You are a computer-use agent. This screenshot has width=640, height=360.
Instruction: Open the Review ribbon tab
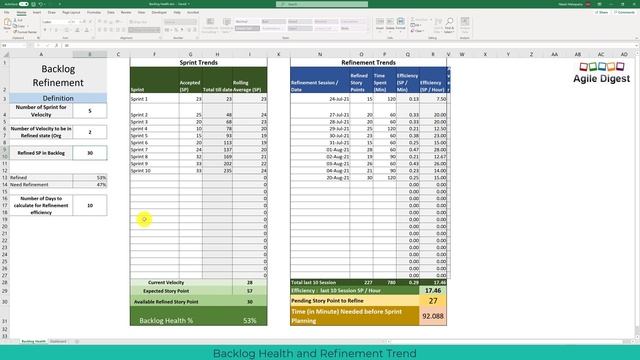pos(126,13)
